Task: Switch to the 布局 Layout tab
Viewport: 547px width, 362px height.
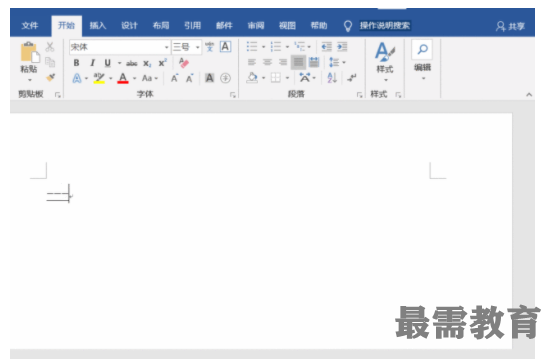Action: click(161, 25)
